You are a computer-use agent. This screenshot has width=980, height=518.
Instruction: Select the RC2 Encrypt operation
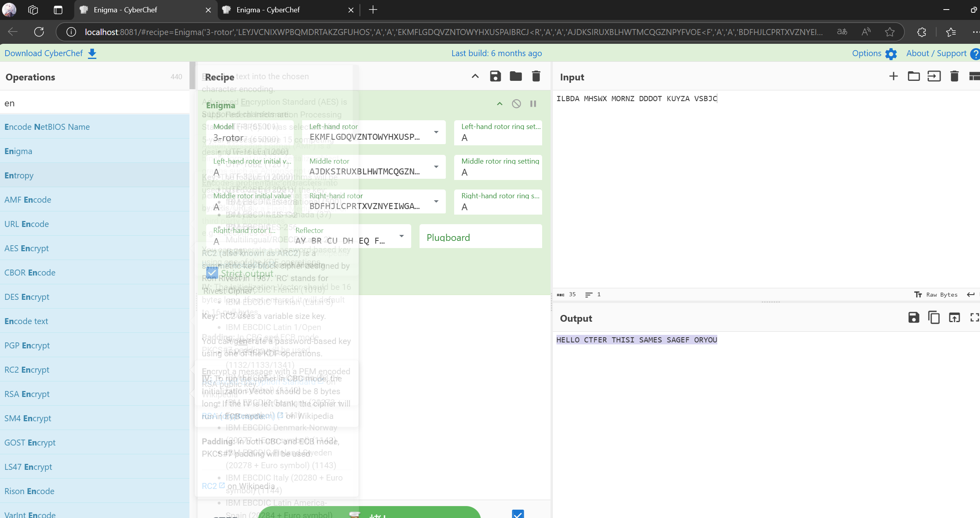pyautogui.click(x=95, y=369)
